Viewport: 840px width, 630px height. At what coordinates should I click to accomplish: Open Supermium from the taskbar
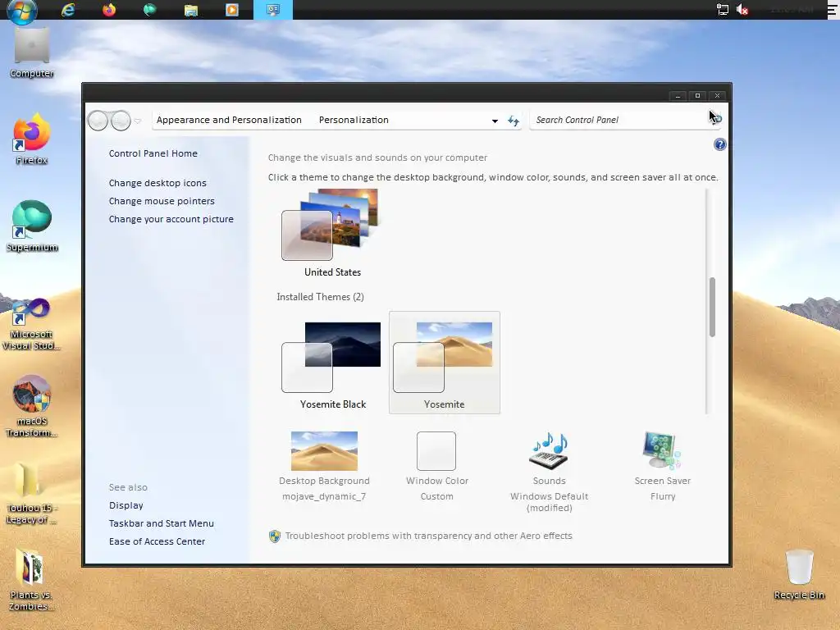point(149,10)
